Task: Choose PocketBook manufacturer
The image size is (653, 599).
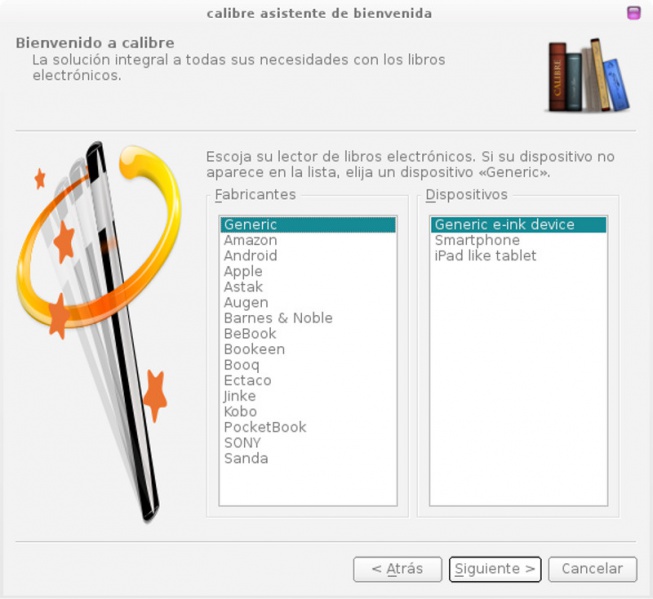Action: pyautogui.click(x=308, y=427)
